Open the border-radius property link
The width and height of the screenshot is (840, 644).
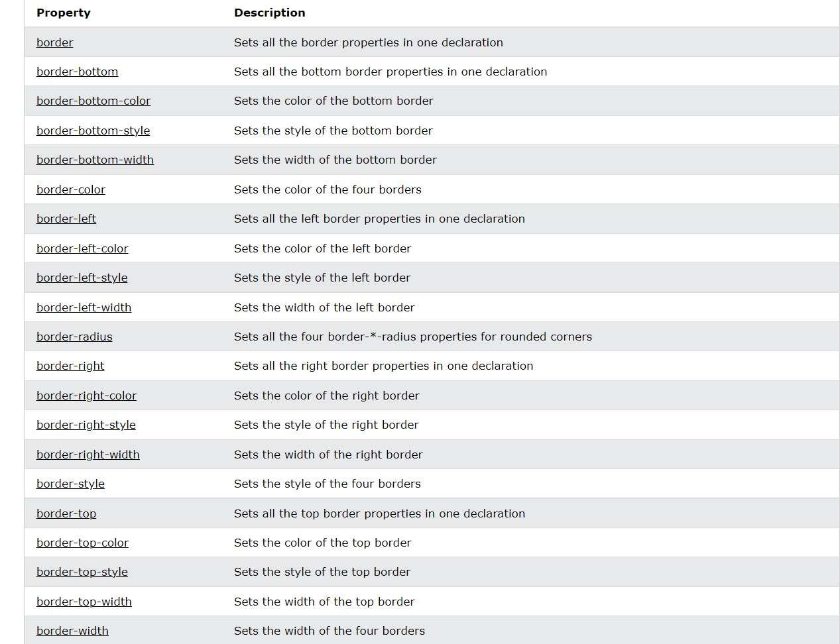(x=74, y=337)
